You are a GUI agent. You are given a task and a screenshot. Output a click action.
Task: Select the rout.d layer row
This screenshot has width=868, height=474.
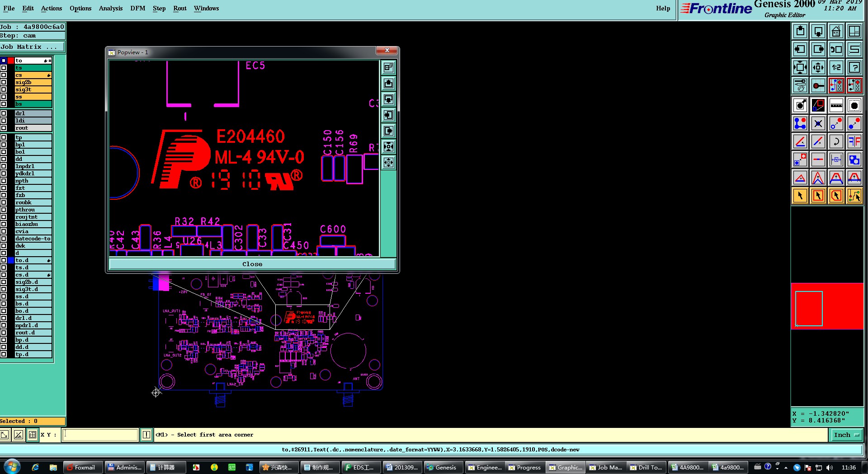tap(33, 333)
